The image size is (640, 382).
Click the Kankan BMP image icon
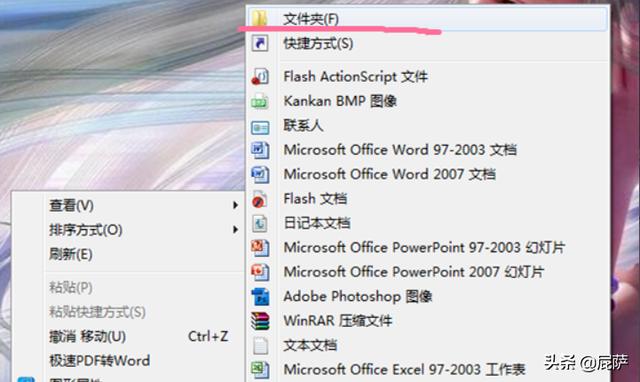pyautogui.click(x=260, y=101)
